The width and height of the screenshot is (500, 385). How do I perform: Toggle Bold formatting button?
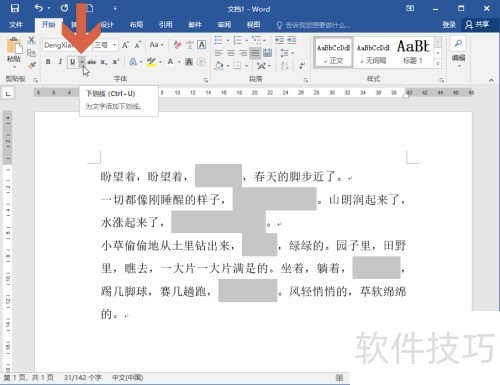48,62
